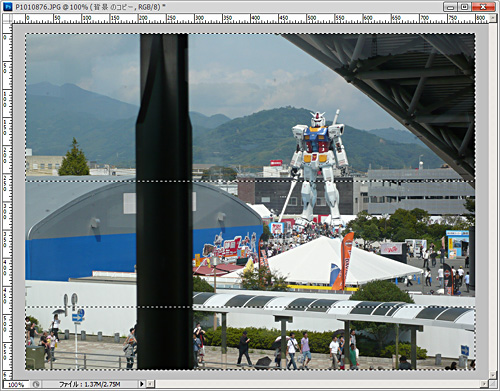The width and height of the screenshot is (500, 391).
Task: Click the Photoshop Ps icon in title bar
Action: (x=8, y=7)
